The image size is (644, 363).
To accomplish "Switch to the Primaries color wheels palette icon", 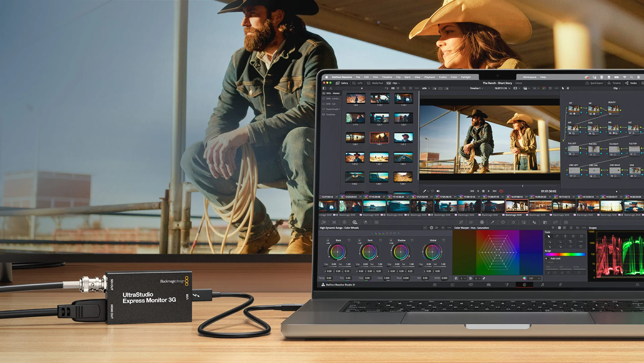I will 344,222.
